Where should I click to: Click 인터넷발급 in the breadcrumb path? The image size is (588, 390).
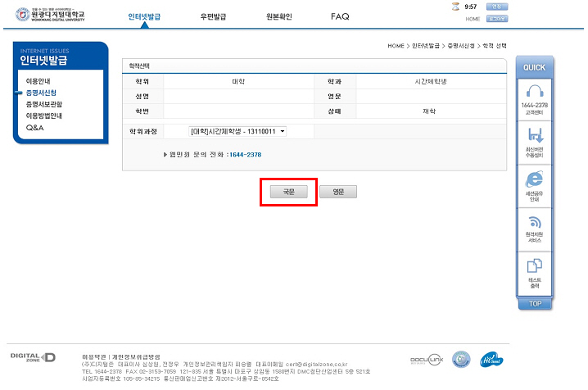point(426,46)
